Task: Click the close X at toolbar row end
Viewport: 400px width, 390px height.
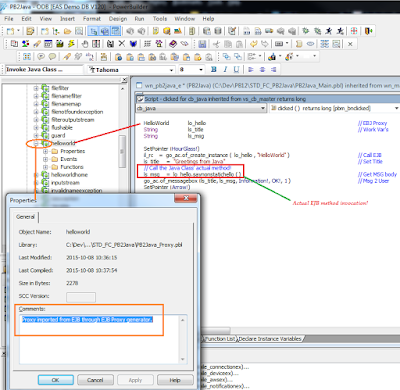Action: (x=350, y=44)
